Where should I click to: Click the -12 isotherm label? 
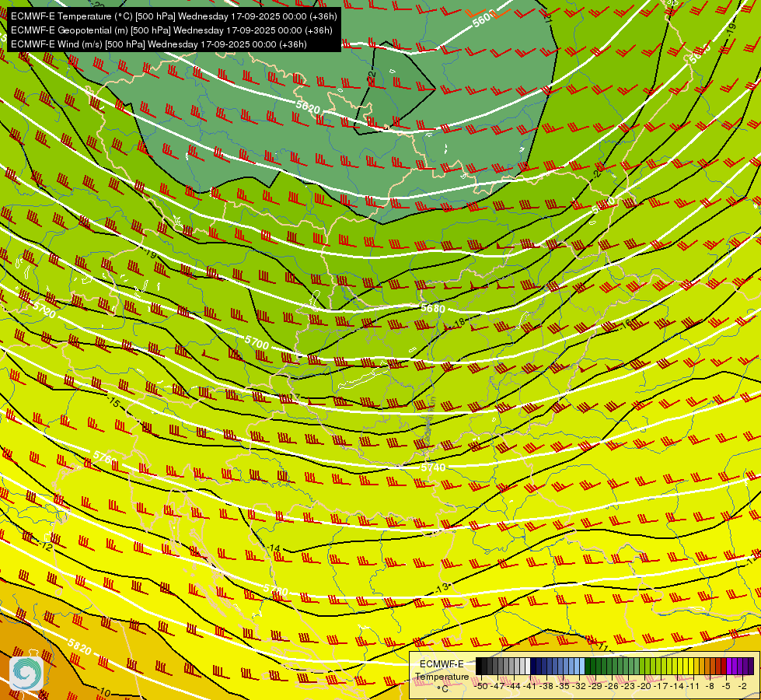(x=46, y=546)
